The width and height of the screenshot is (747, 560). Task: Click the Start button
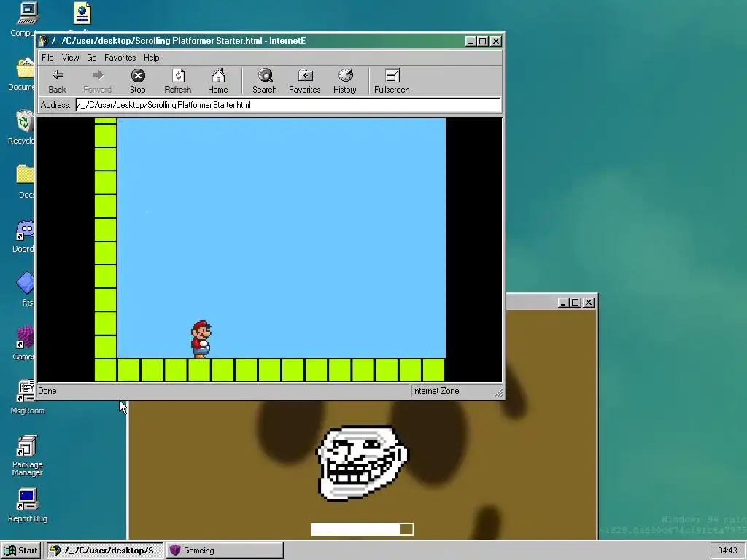(x=21, y=551)
